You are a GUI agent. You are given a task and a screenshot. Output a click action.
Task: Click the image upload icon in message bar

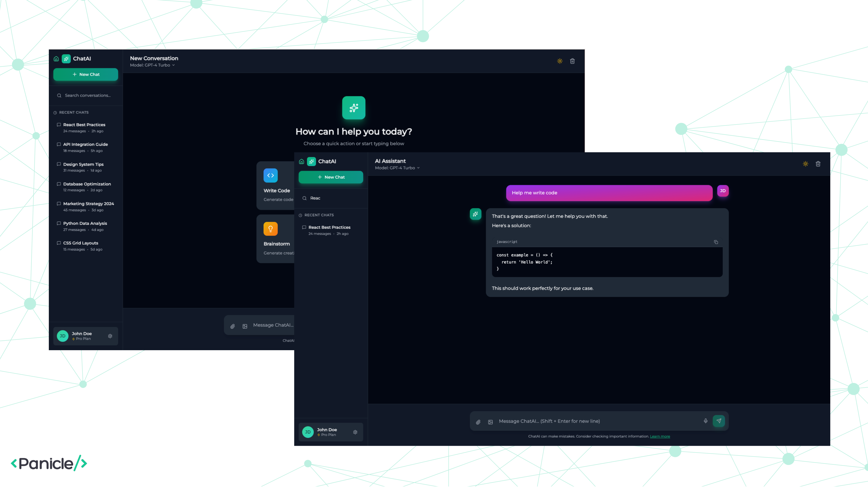click(x=490, y=422)
